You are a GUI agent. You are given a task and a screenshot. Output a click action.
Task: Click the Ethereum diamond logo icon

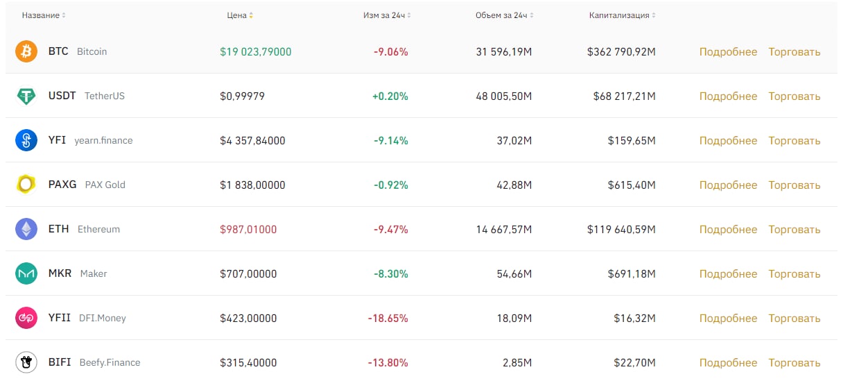(26, 229)
